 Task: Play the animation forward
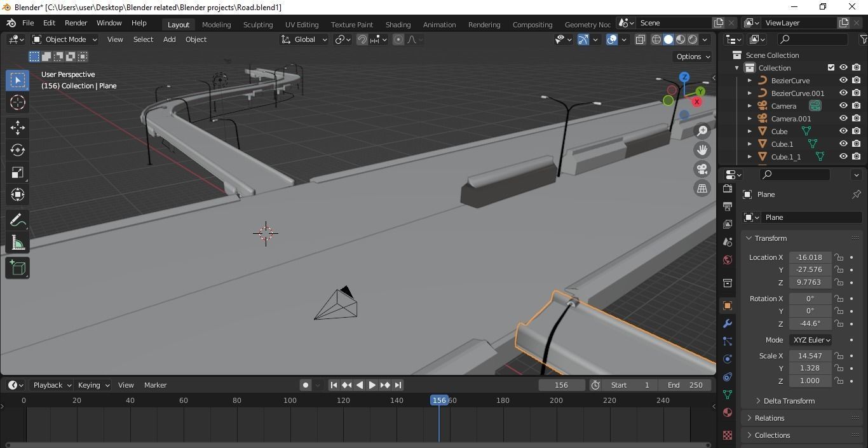372,385
